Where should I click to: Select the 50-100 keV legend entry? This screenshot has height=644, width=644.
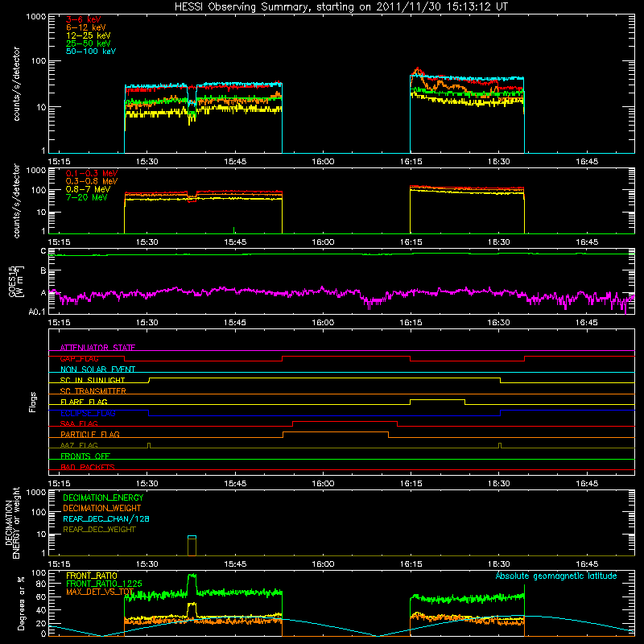91,52
